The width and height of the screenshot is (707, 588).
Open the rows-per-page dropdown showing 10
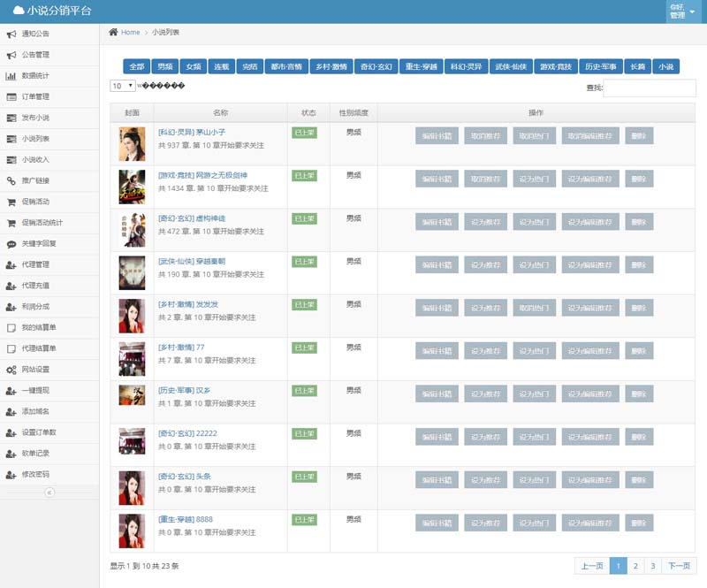click(122, 86)
